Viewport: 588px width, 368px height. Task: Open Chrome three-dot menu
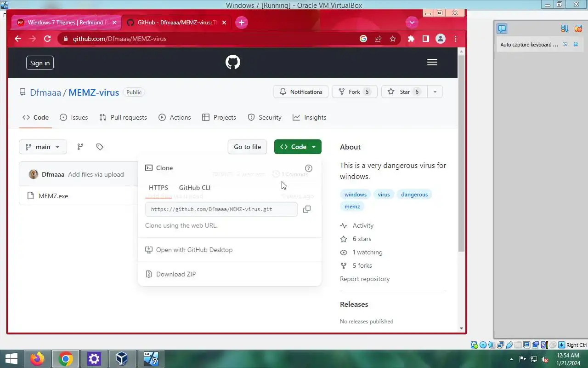pyautogui.click(x=455, y=39)
